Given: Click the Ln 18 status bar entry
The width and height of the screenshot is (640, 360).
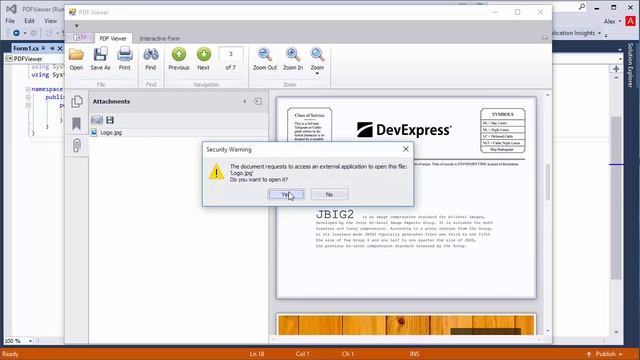Looking at the screenshot, I should click(x=257, y=354).
